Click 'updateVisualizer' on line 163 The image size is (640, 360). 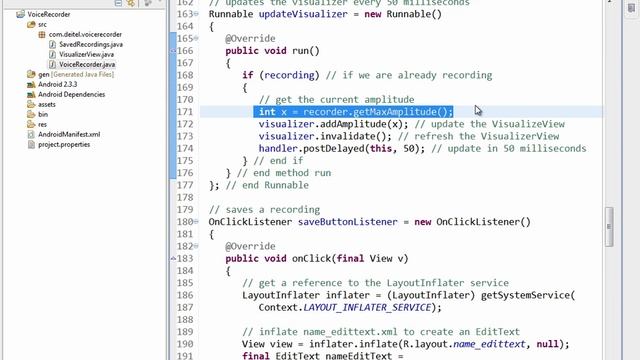pos(303,14)
